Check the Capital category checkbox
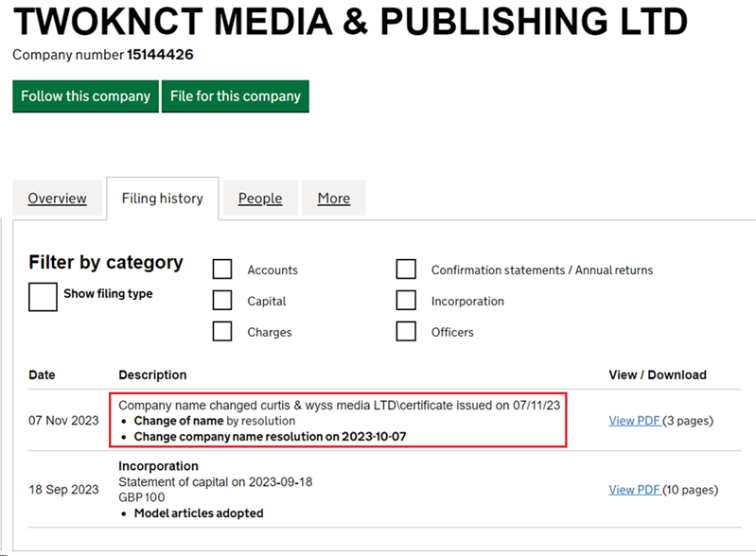The height and width of the screenshot is (556, 756). tap(222, 300)
